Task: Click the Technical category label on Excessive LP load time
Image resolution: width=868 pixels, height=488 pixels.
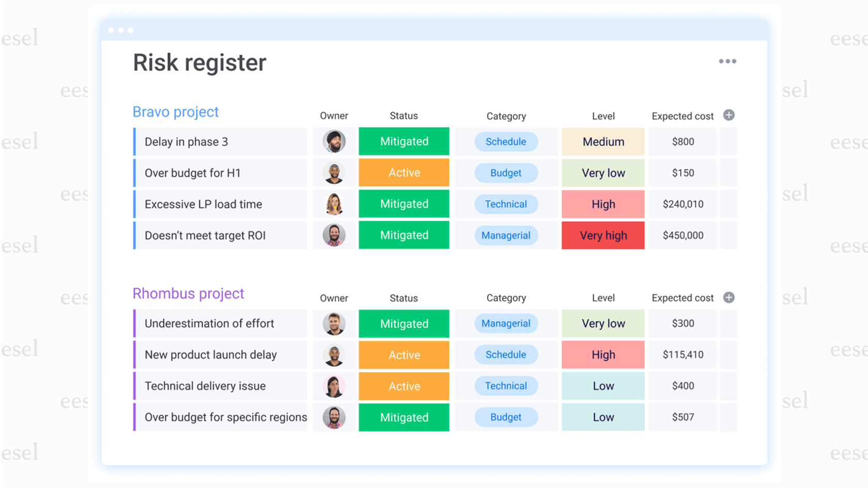Action: coord(506,204)
